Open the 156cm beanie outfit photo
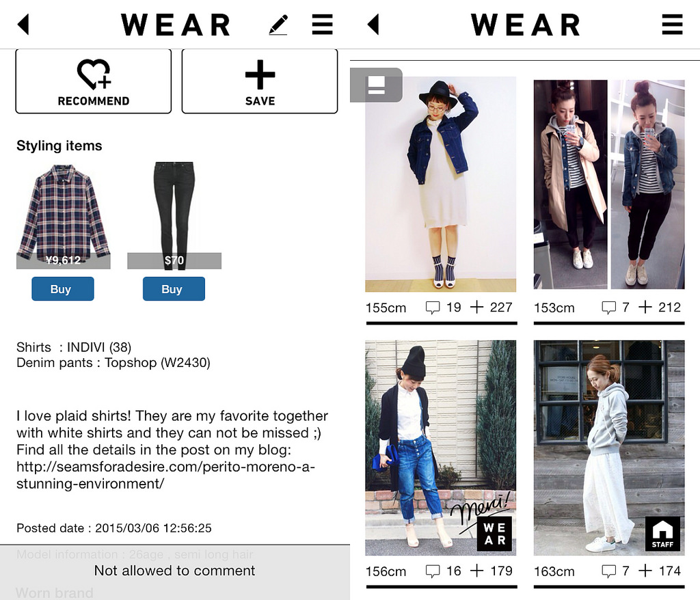Screen dimensions: 700x600 441,448
